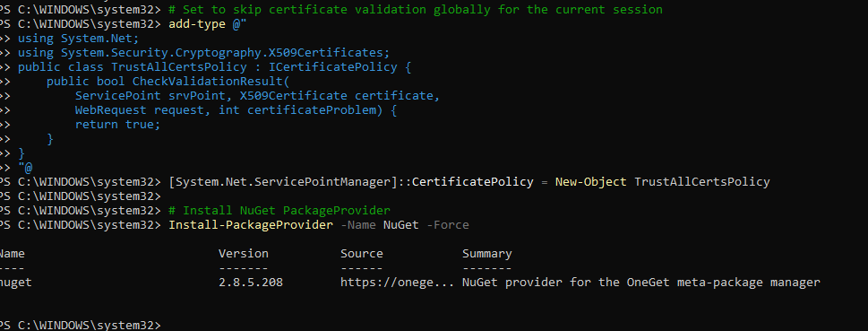Click the Source column header
The width and height of the screenshot is (868, 331).
coord(362,253)
